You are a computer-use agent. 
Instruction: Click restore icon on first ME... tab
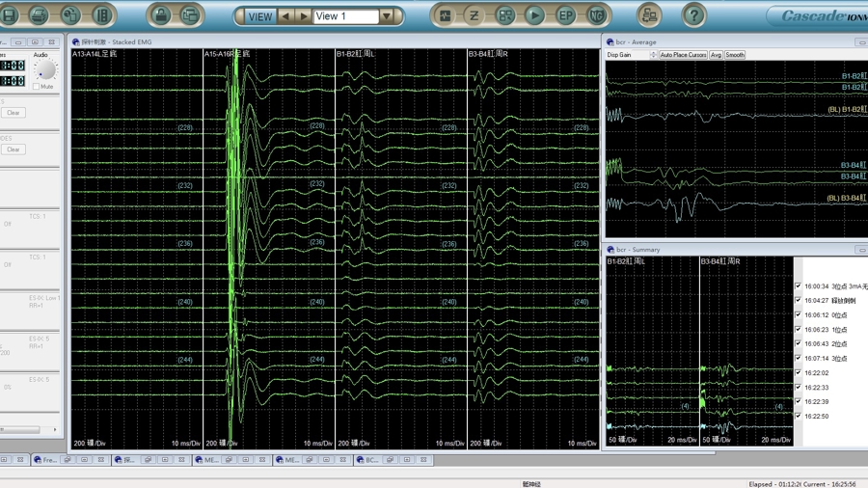pos(229,460)
